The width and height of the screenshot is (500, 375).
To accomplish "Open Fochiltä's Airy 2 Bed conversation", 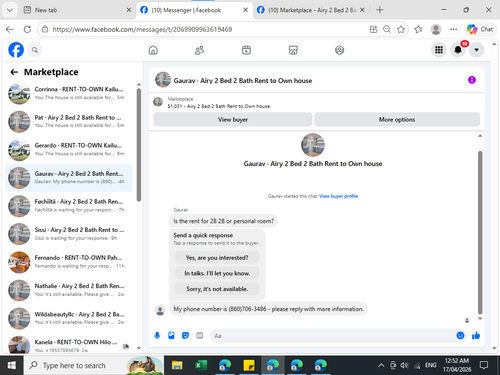I will (x=68, y=206).
